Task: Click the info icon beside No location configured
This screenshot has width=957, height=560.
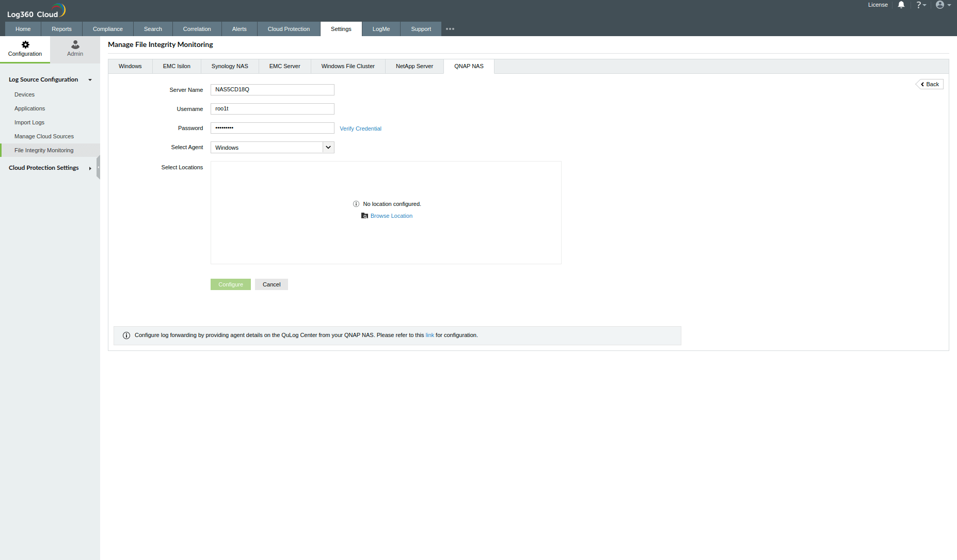Action: [x=356, y=204]
